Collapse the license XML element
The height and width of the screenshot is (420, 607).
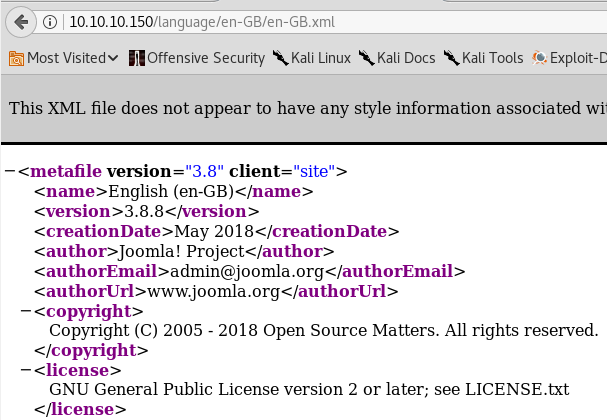(x=26, y=370)
